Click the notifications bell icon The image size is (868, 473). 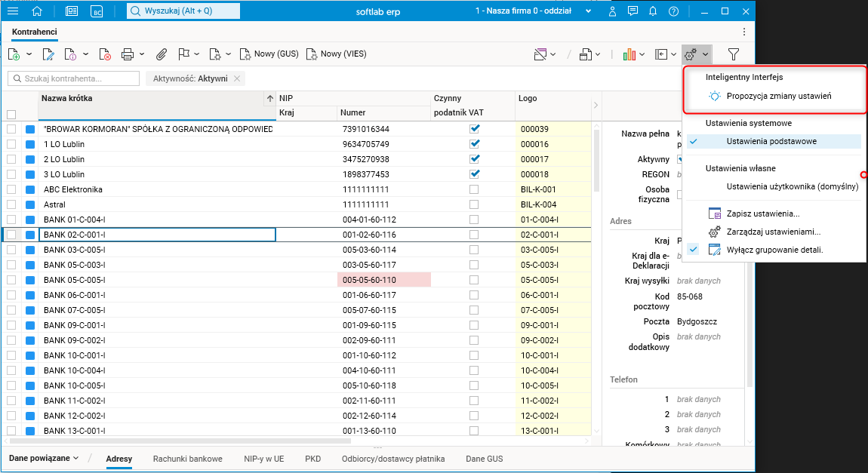tap(653, 11)
